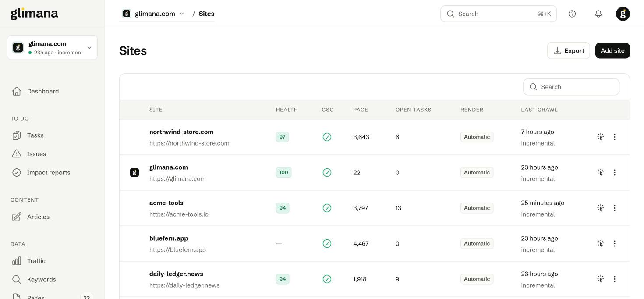Image resolution: width=644 pixels, height=299 pixels.
Task: Trigger crawl icon for daily-ledger.news
Action: point(601,279)
